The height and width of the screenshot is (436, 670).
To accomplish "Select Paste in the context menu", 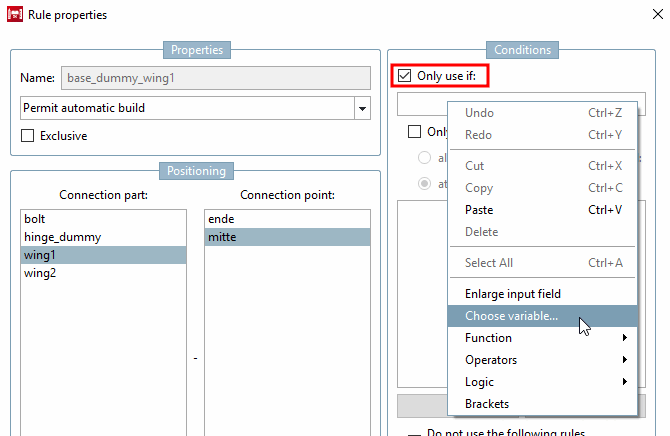I will pyautogui.click(x=479, y=210).
